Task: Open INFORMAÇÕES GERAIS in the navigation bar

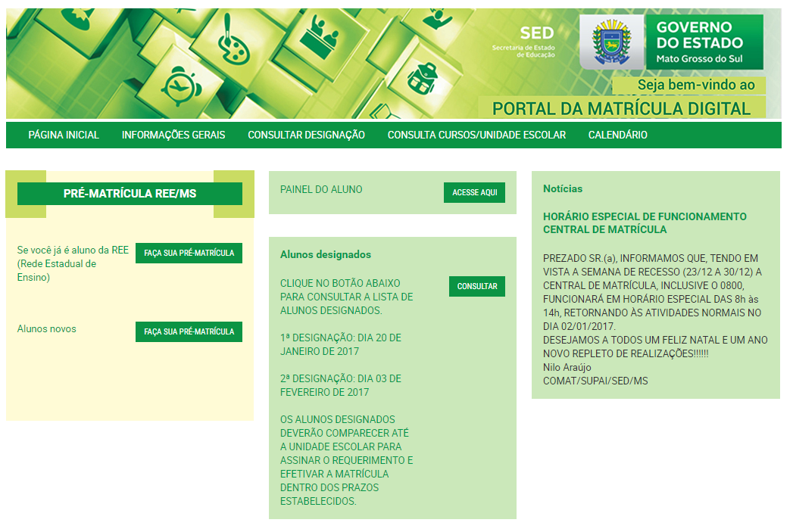Action: tap(173, 135)
